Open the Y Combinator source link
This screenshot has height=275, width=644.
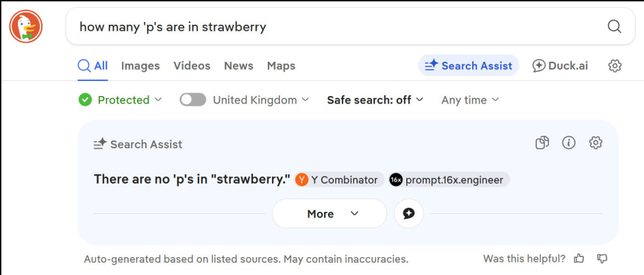click(337, 180)
